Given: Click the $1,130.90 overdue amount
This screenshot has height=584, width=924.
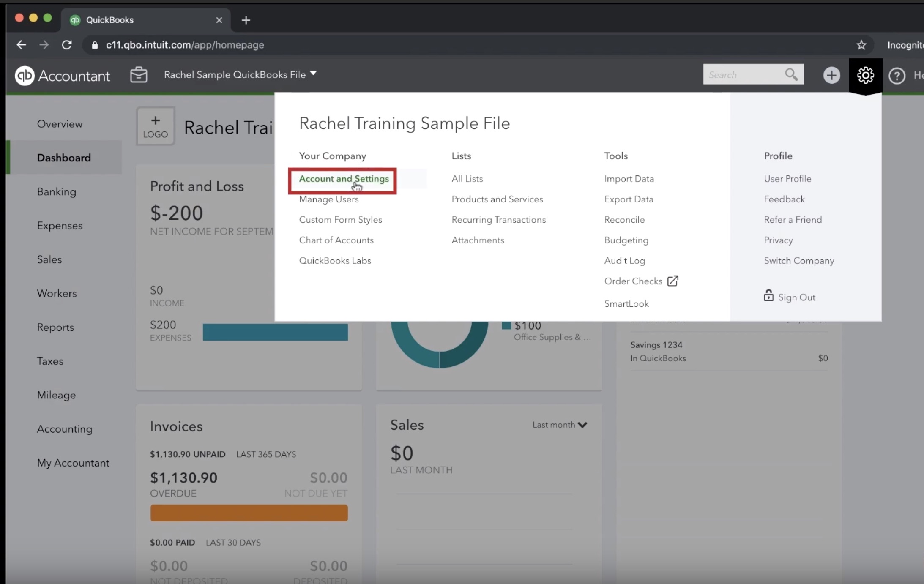Looking at the screenshot, I should pyautogui.click(x=183, y=478).
